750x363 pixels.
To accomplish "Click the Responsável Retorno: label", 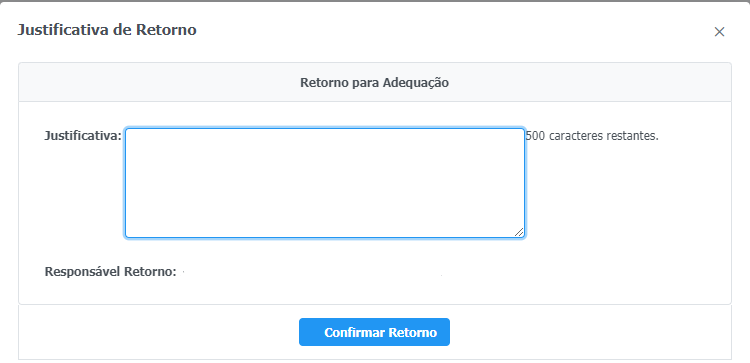I will [x=110, y=272].
